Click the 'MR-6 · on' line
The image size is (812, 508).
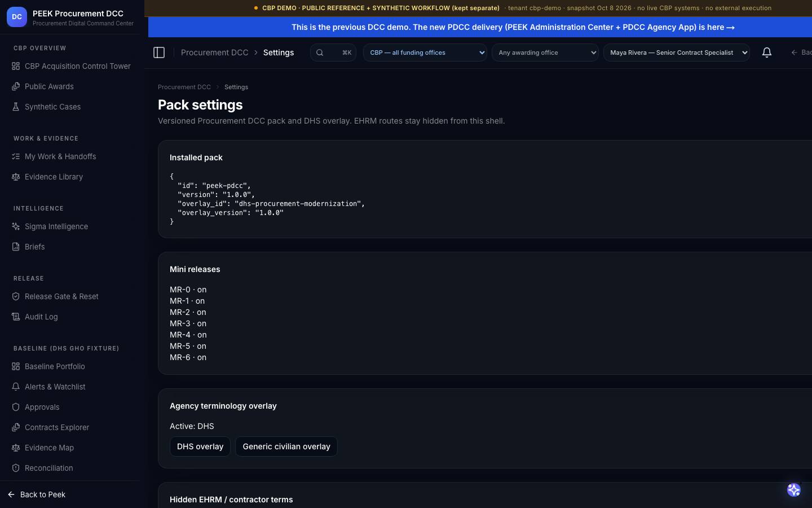tap(188, 357)
